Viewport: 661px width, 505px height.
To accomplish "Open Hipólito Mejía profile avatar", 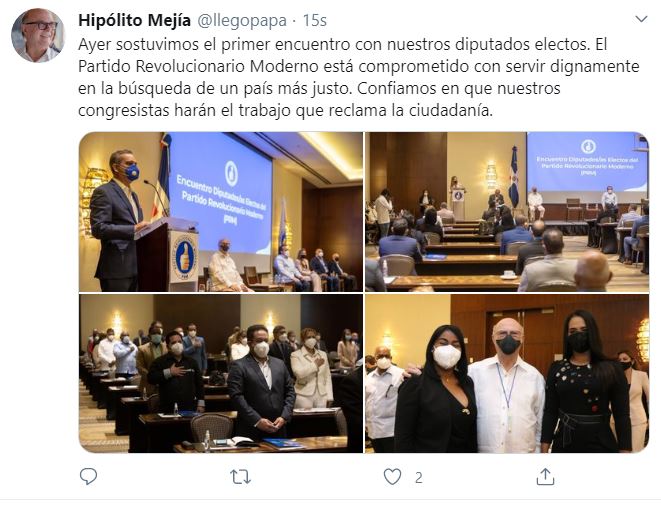I will tap(38, 35).
